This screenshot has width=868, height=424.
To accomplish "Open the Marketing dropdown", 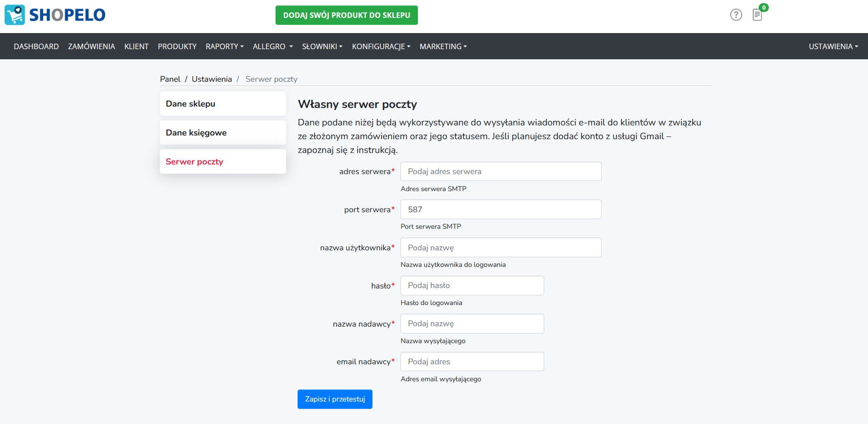I will (x=443, y=46).
